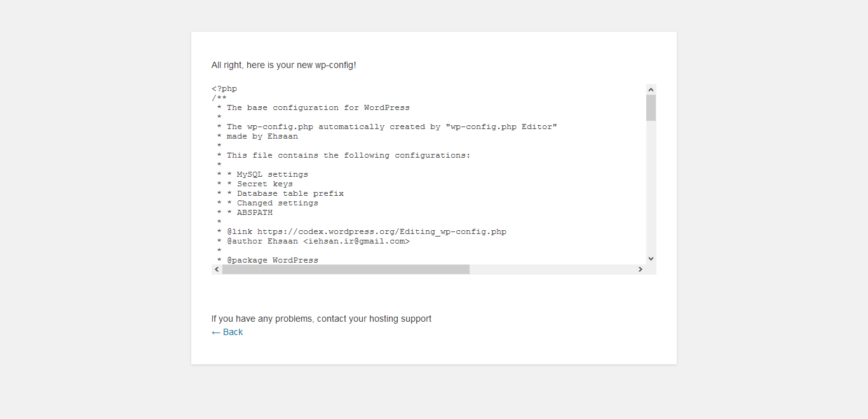Click the scroll right arrow under code box
Image resolution: width=868 pixels, height=419 pixels.
641,270
